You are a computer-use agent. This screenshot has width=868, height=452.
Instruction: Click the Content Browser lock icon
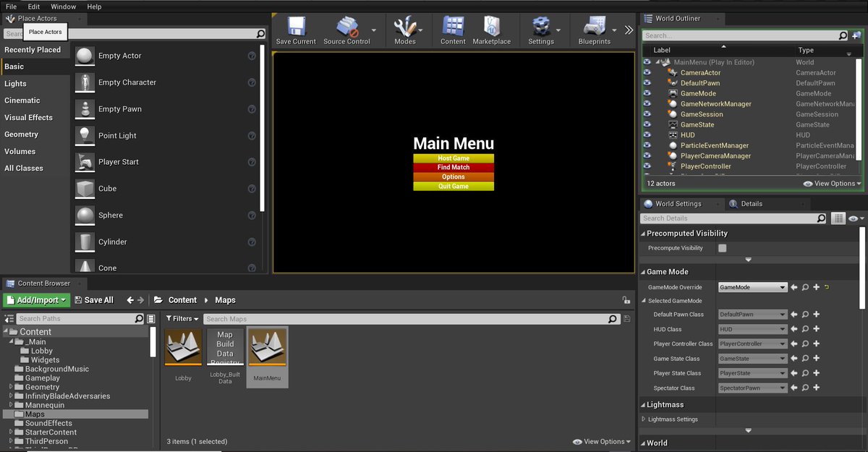click(626, 300)
